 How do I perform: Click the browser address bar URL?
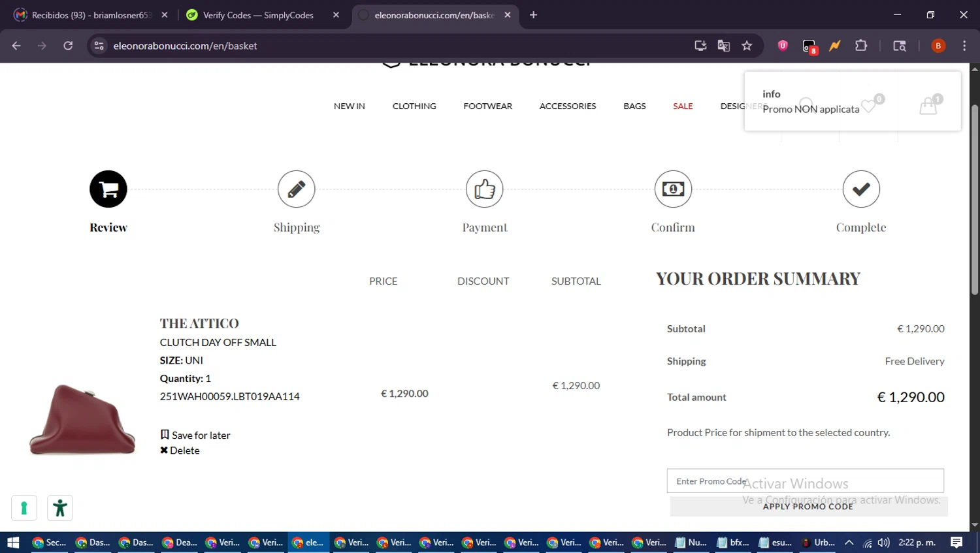(x=185, y=46)
